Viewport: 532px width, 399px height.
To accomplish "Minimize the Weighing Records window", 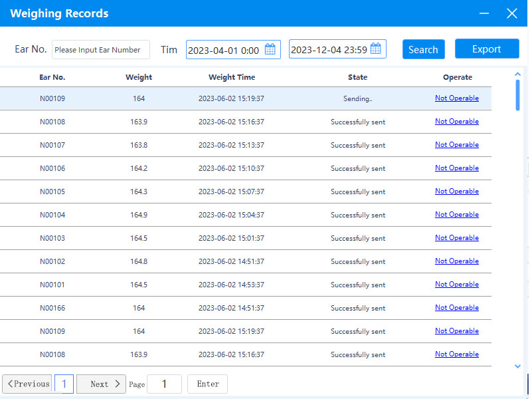I will point(485,13).
